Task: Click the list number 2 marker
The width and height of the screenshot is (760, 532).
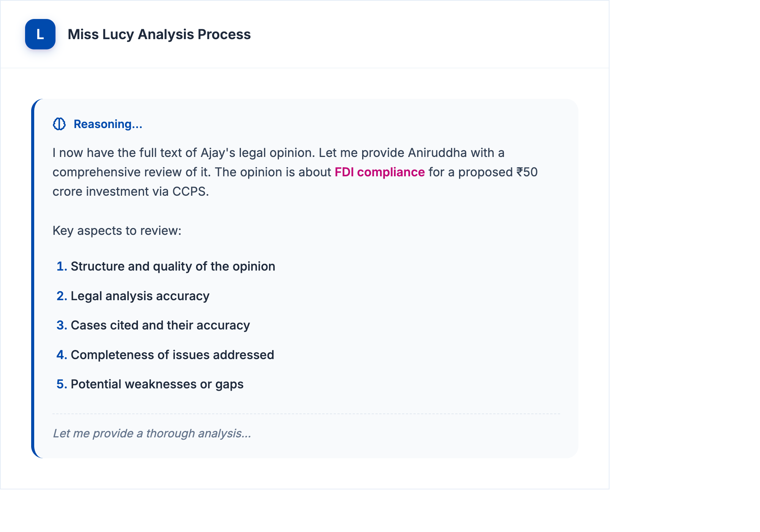Action: (62, 296)
